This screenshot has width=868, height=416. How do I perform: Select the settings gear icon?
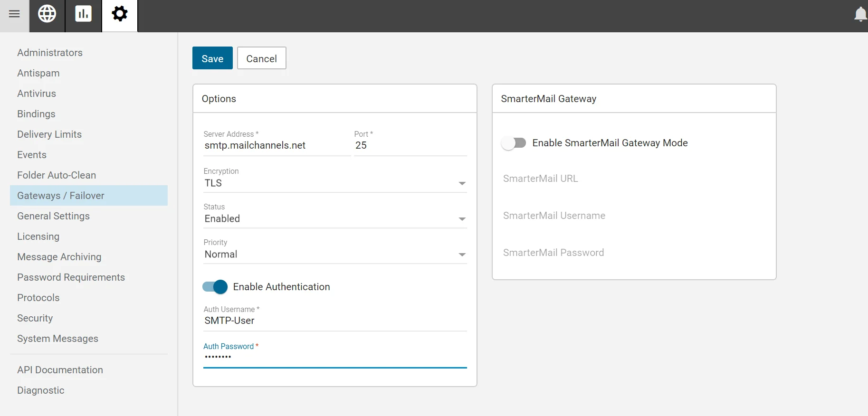120,14
